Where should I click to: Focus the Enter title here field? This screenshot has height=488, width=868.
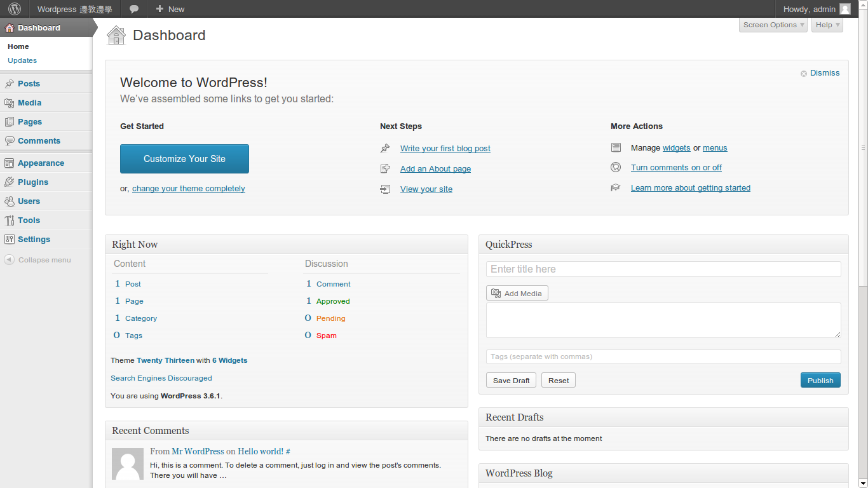click(x=663, y=269)
